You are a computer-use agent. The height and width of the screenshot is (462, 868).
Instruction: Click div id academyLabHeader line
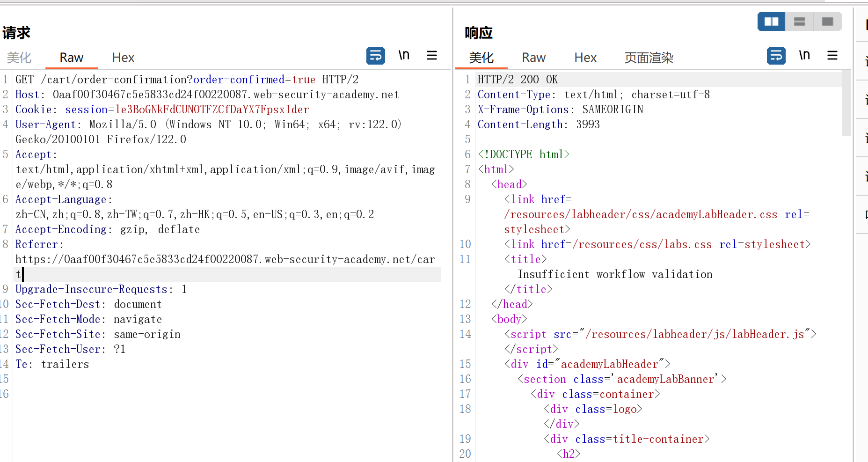587,364
